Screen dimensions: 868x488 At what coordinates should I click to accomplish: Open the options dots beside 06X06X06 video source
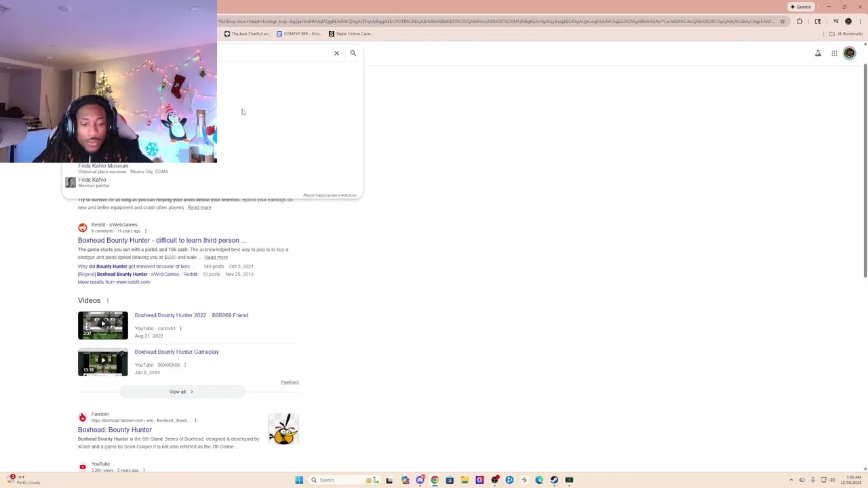point(184,365)
